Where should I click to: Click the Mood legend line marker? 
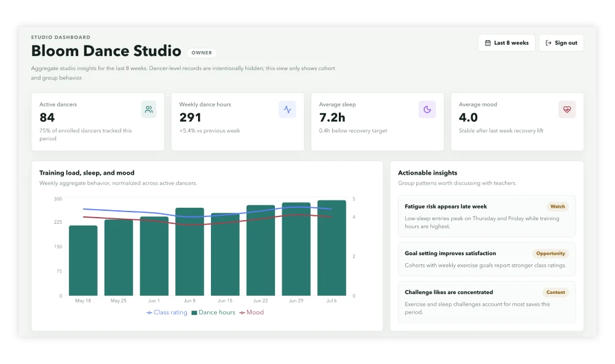[x=242, y=312]
